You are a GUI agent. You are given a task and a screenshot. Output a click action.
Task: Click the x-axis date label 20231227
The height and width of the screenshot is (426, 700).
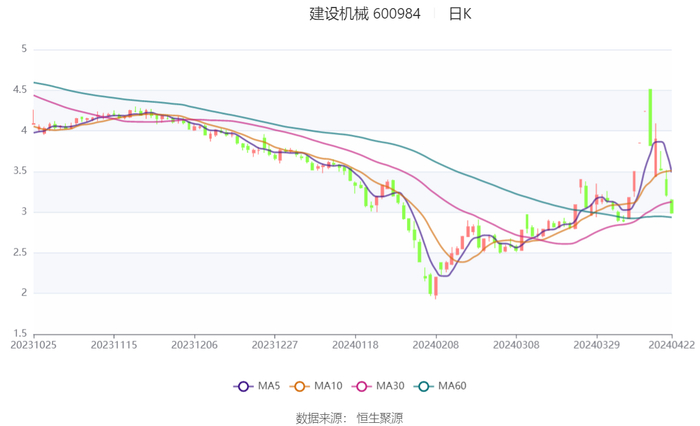(275, 345)
